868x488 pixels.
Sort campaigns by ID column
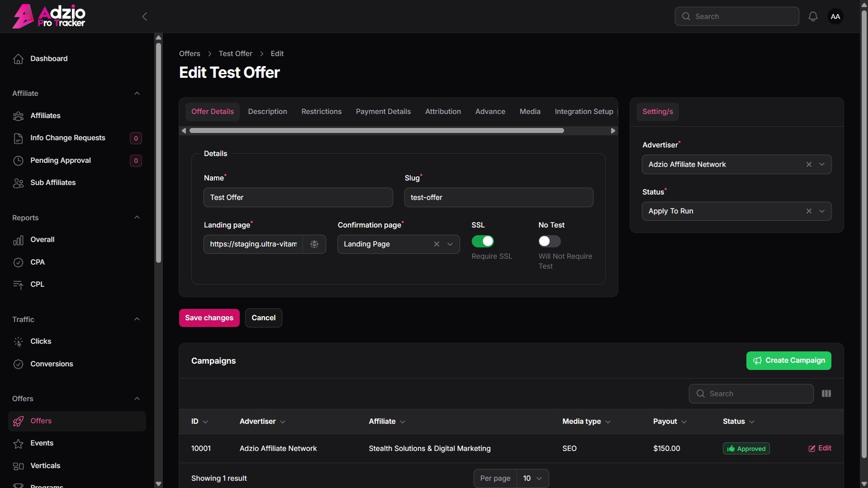pos(199,422)
